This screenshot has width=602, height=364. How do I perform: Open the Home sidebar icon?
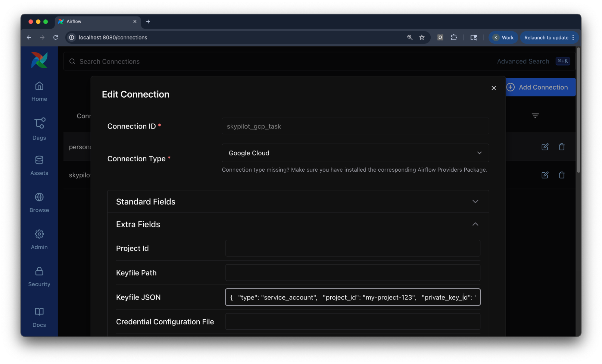pos(39,91)
